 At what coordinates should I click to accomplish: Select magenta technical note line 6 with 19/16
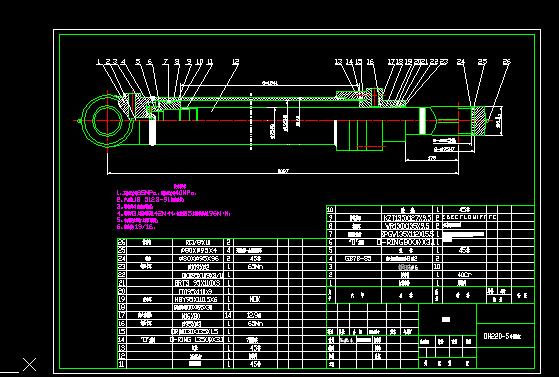136,226
